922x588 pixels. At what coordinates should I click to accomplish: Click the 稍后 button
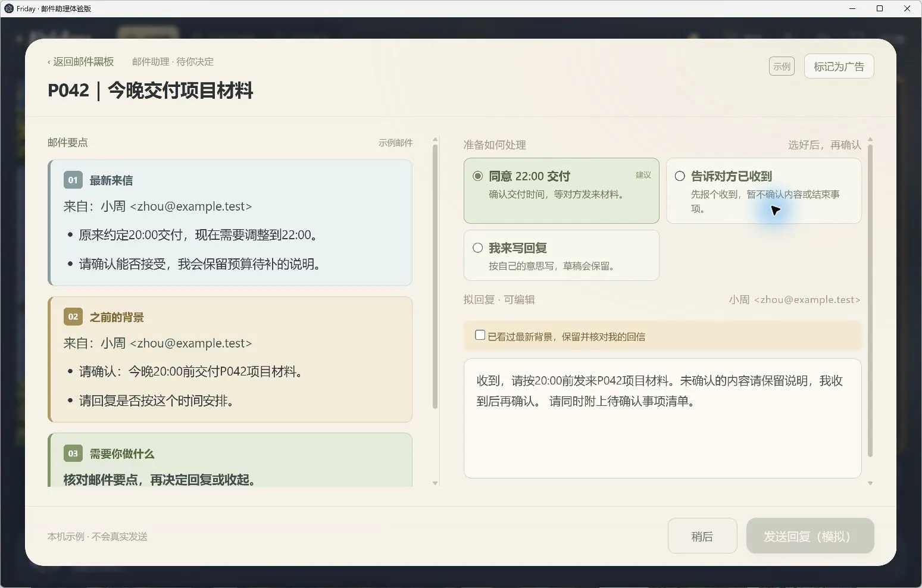coord(702,536)
